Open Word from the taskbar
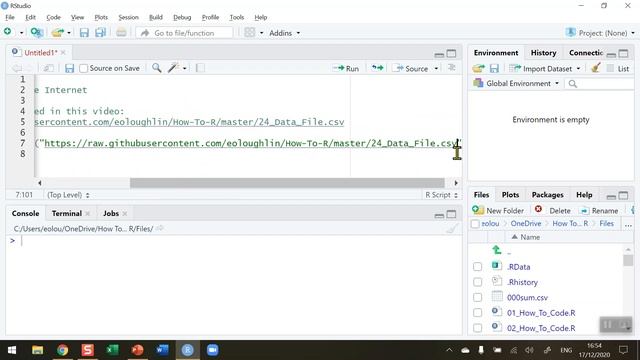Image resolution: width=640 pixels, height=360 pixels. tap(162, 350)
